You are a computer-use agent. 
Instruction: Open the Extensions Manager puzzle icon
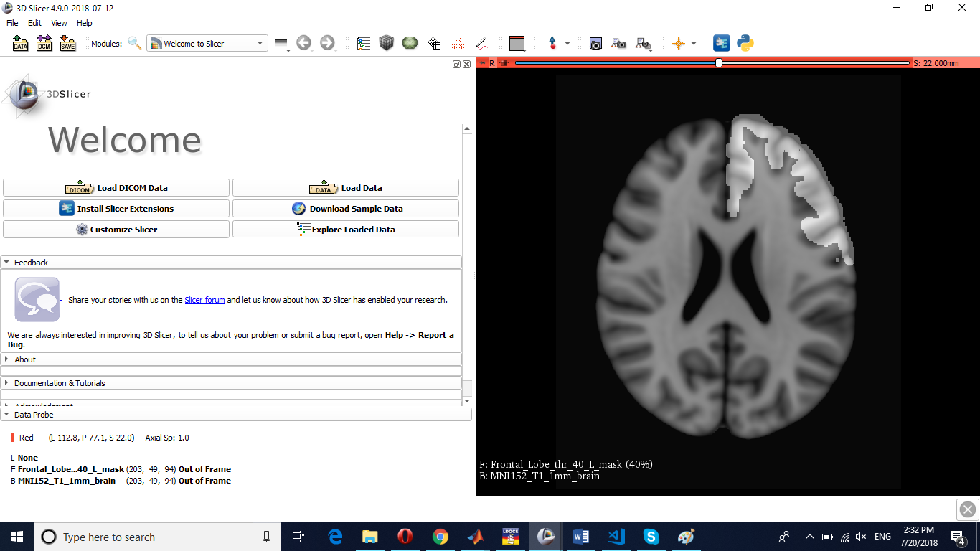pyautogui.click(x=722, y=44)
